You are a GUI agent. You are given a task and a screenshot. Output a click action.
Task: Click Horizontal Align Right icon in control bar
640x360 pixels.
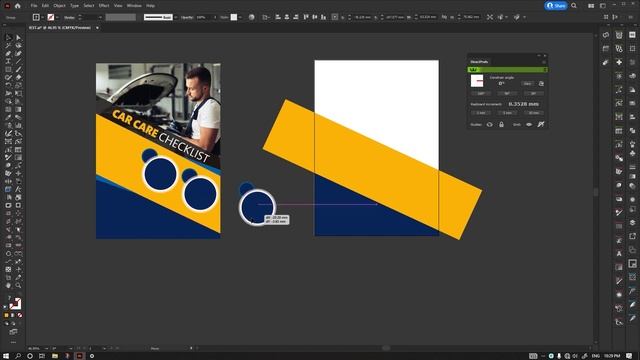click(296, 17)
